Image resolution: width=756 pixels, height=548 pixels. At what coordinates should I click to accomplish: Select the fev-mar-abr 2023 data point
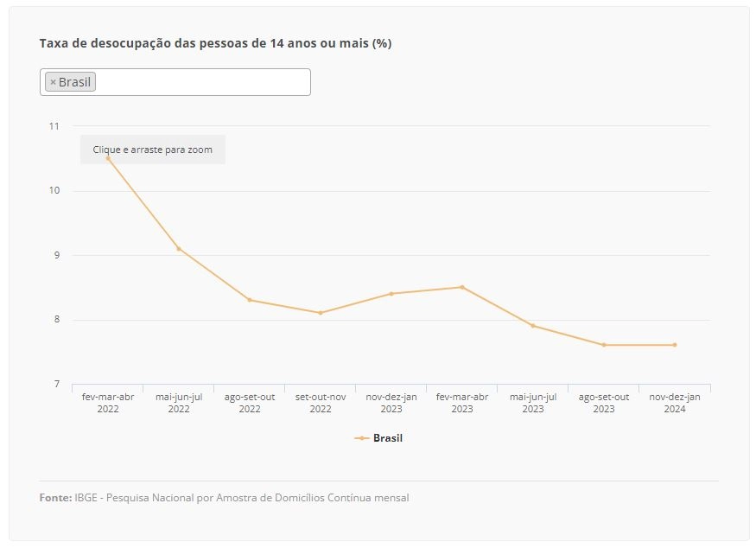(462, 287)
